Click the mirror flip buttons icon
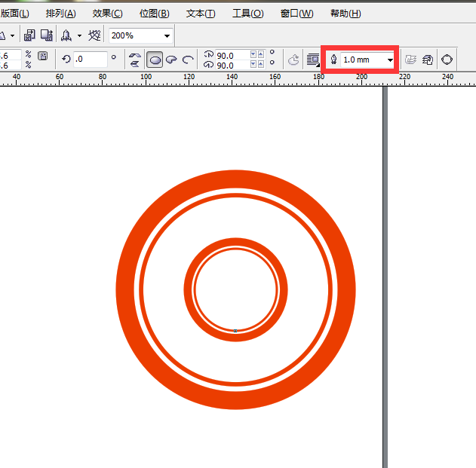 135,60
